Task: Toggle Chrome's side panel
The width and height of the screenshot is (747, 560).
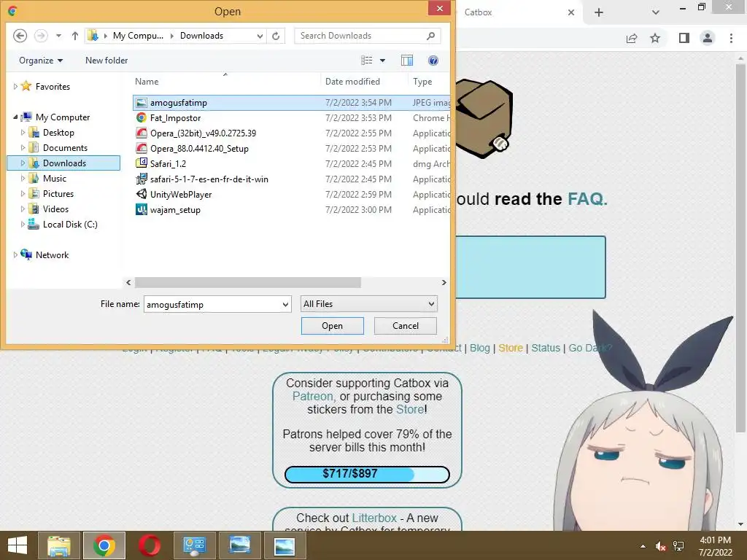Action: (x=684, y=38)
